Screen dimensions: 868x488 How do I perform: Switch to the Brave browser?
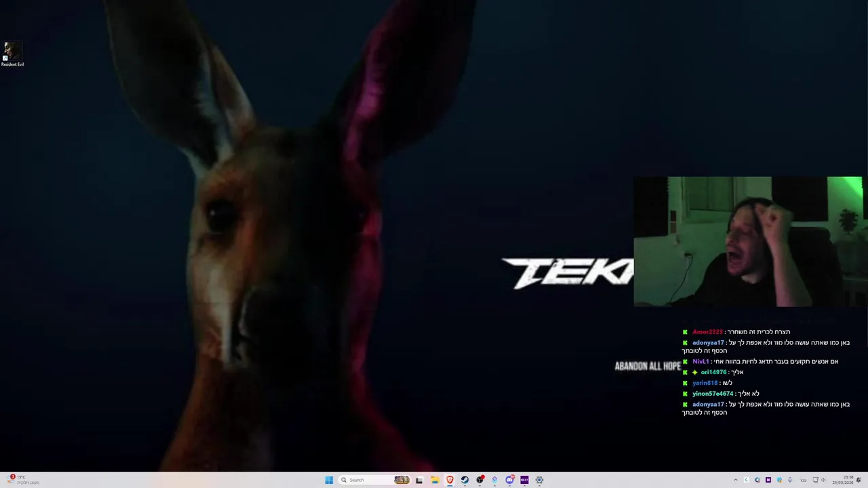(450, 480)
